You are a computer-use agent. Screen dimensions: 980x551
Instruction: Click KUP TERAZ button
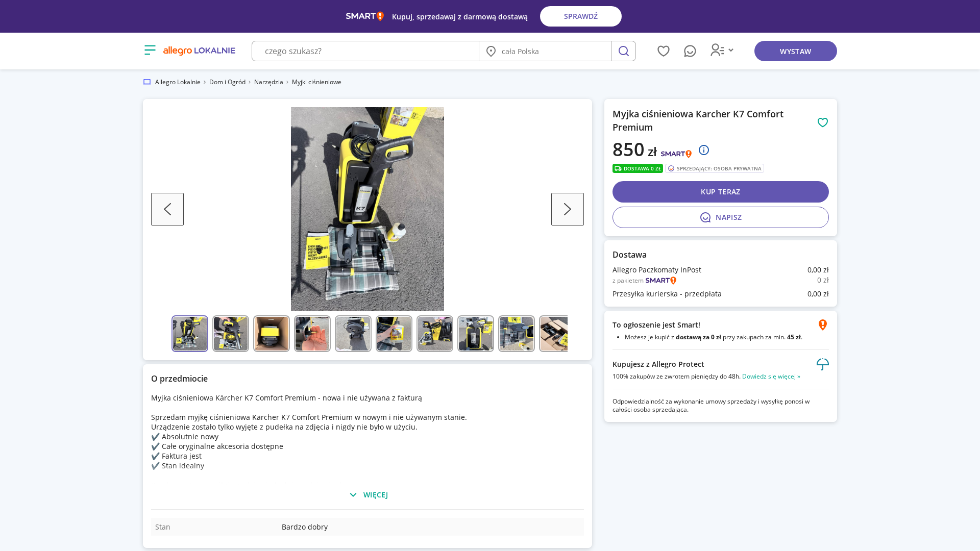(721, 192)
